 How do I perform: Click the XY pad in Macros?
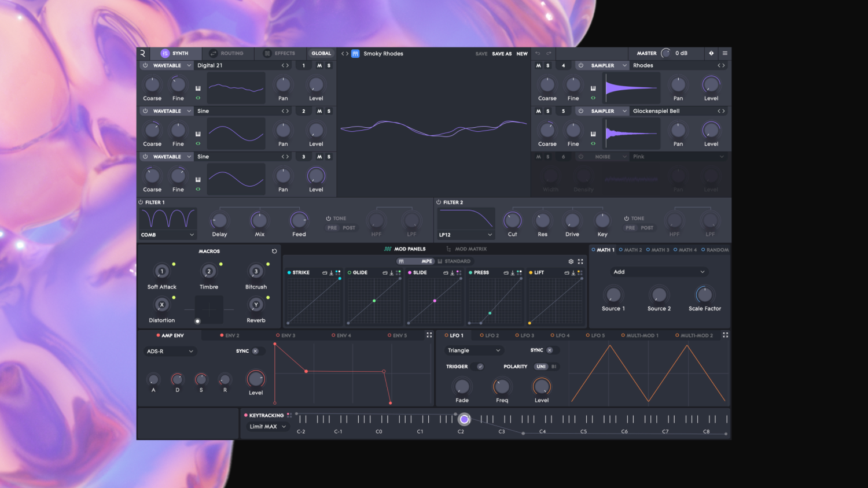pos(209,309)
